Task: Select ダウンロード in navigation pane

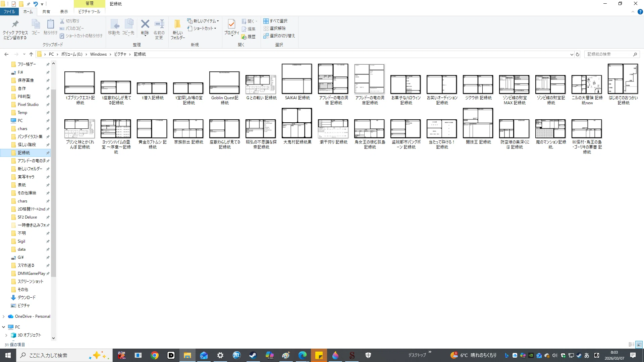Action: (26, 298)
